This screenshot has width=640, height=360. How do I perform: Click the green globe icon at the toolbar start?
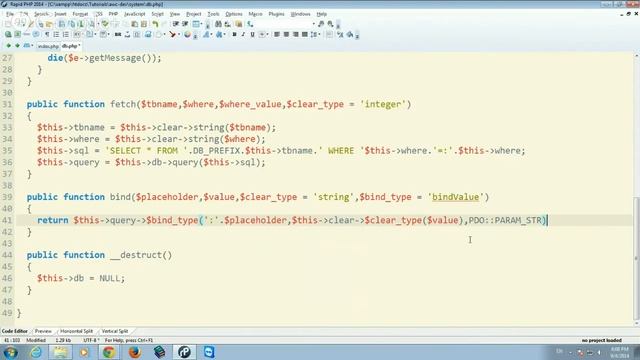point(8,35)
